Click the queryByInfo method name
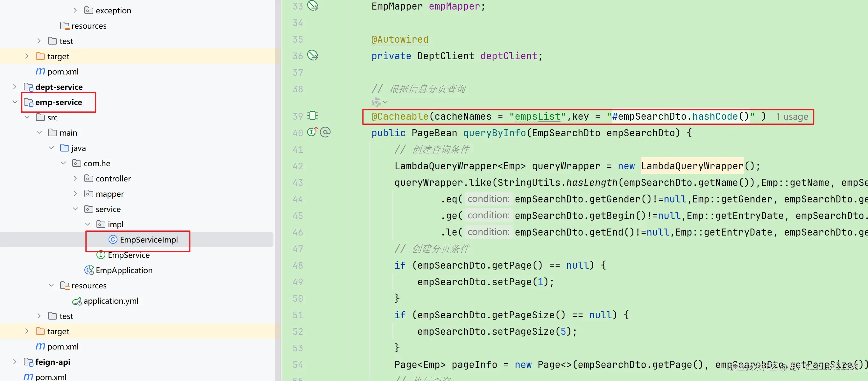 tap(494, 133)
